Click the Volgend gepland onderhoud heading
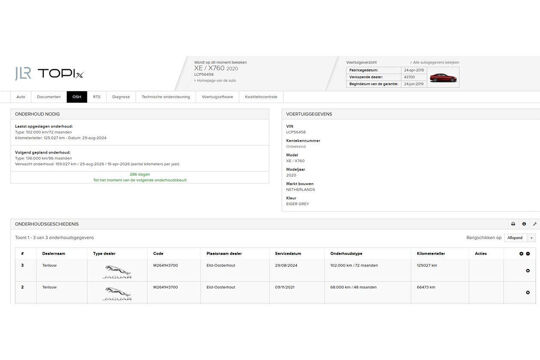Image resolution: width=540 pixels, height=360 pixels. click(x=43, y=152)
